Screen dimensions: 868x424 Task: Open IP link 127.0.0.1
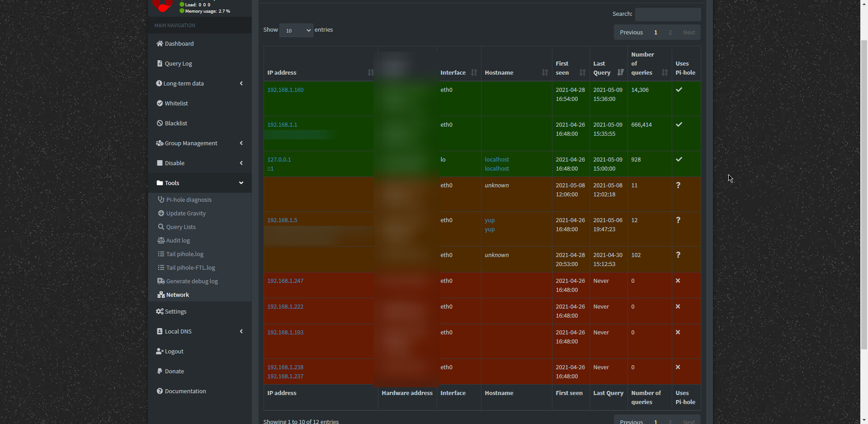(x=279, y=159)
